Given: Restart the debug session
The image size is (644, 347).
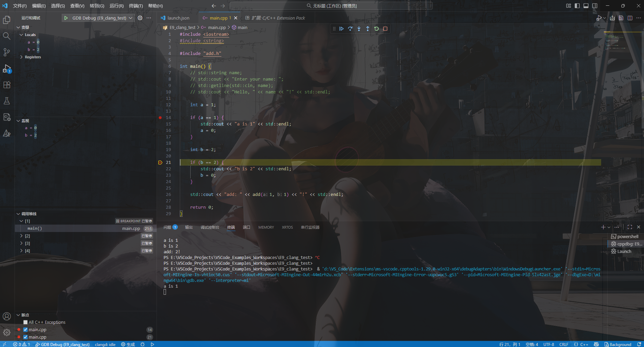Looking at the screenshot, I should [376, 29].
